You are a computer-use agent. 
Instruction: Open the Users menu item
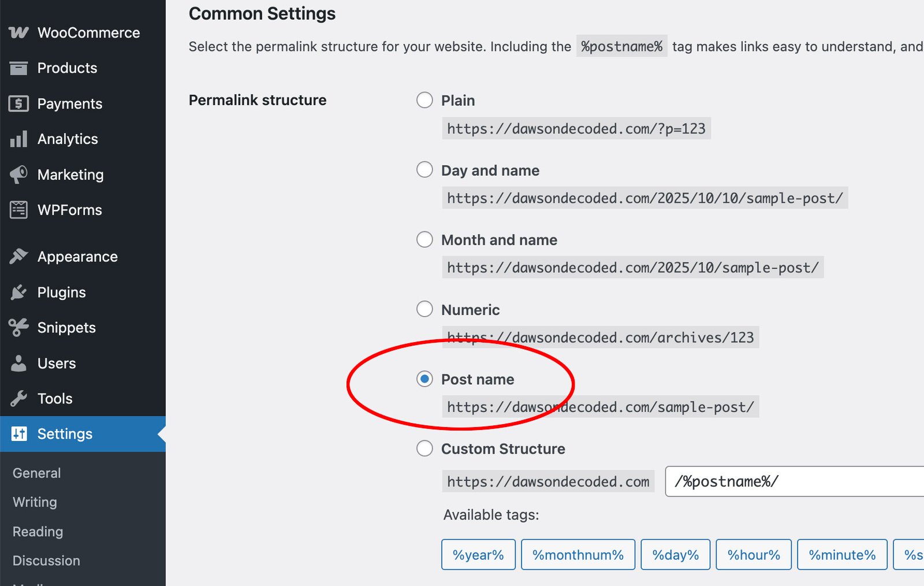pyautogui.click(x=56, y=364)
